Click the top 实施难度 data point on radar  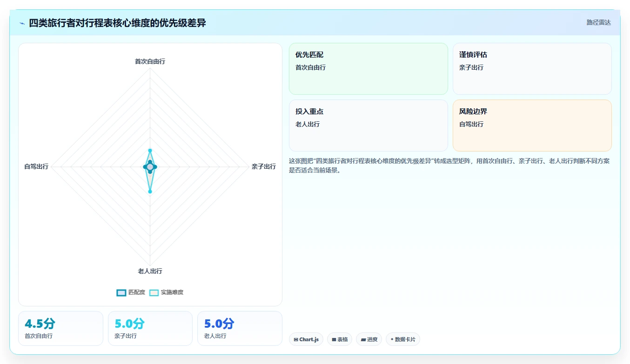pyautogui.click(x=150, y=150)
